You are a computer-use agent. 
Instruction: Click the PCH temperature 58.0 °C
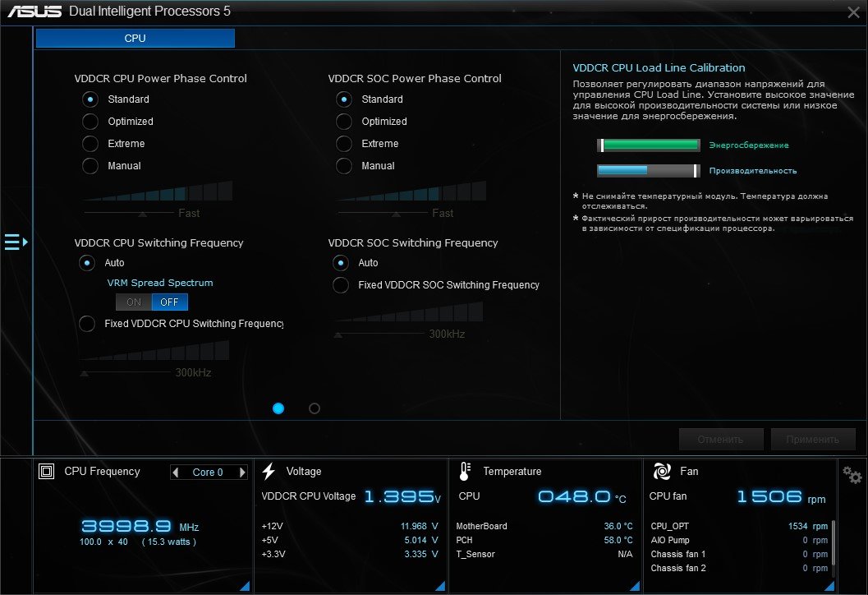618,540
